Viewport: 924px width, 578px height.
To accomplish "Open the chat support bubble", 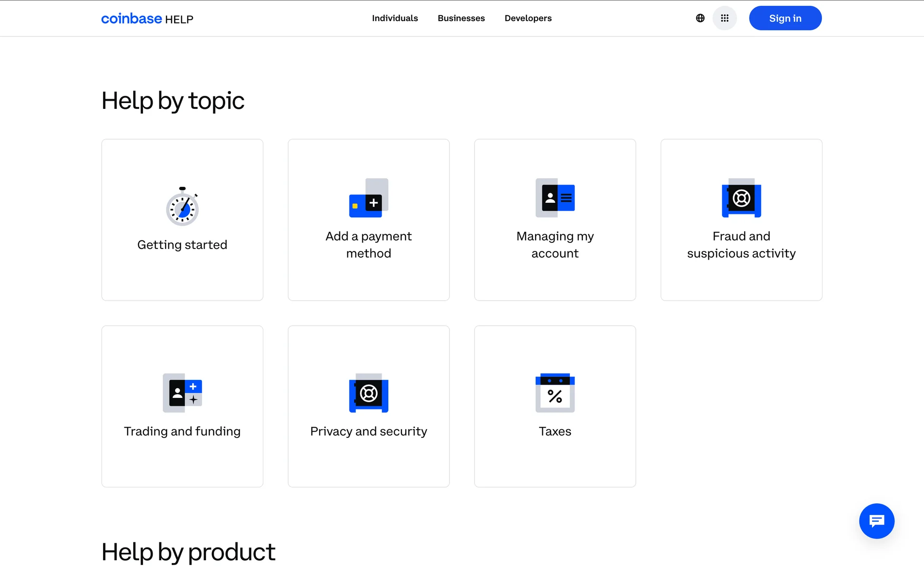I will pyautogui.click(x=876, y=521).
